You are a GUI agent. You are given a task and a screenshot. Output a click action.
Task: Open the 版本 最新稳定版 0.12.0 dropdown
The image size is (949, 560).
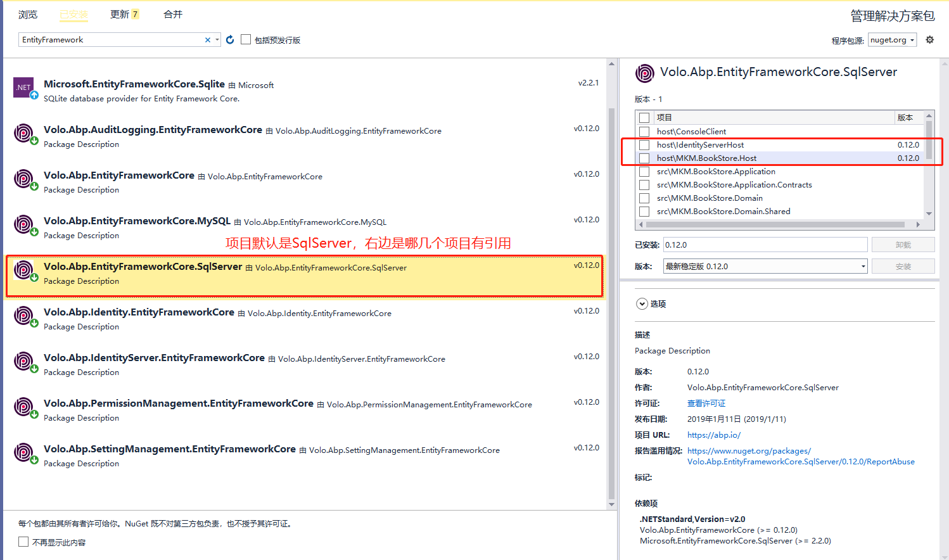click(765, 267)
